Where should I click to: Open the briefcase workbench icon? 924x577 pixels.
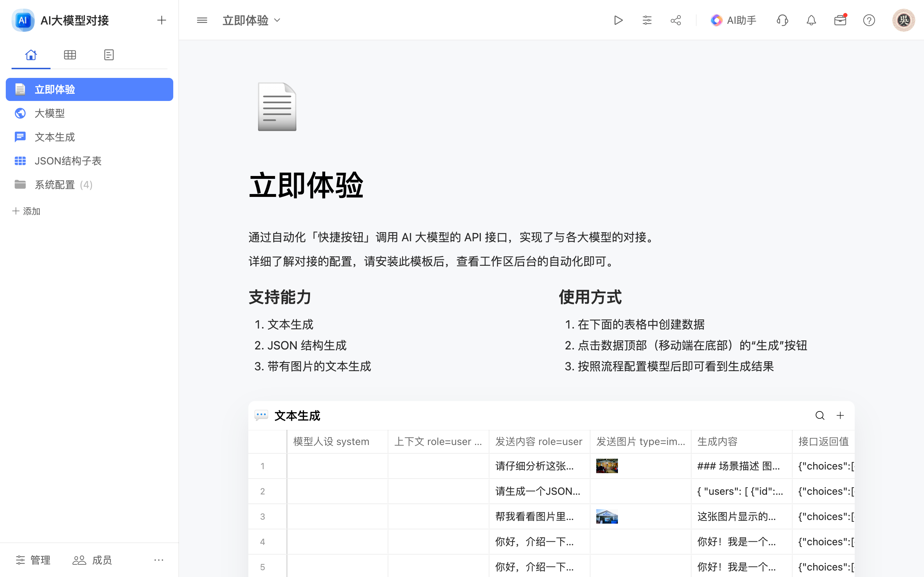pos(840,20)
